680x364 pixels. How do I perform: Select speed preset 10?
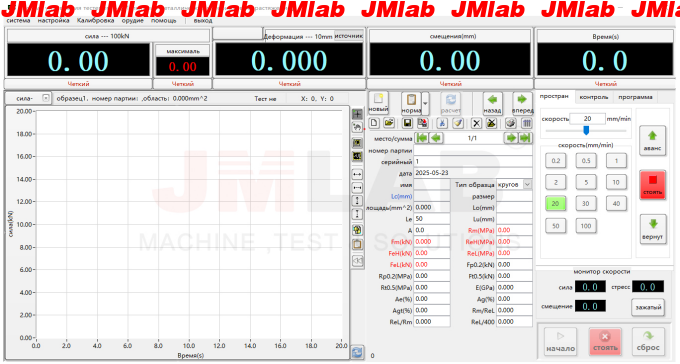point(616,182)
